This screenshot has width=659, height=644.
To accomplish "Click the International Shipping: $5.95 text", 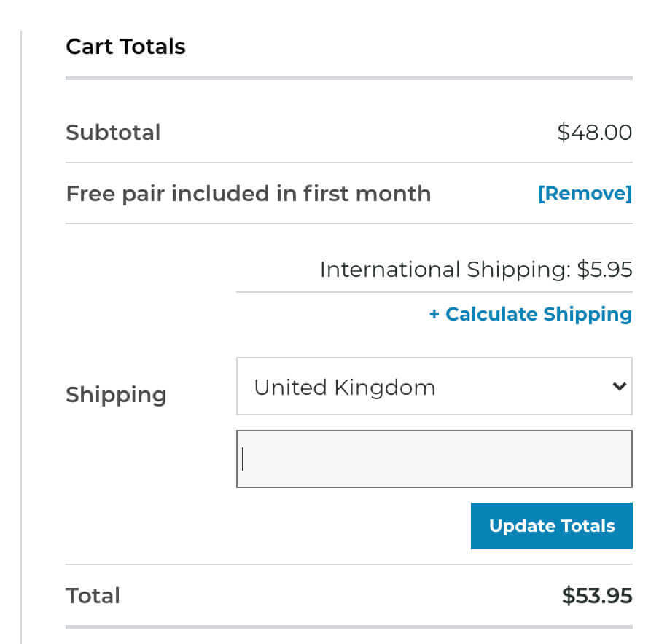I will (476, 269).
